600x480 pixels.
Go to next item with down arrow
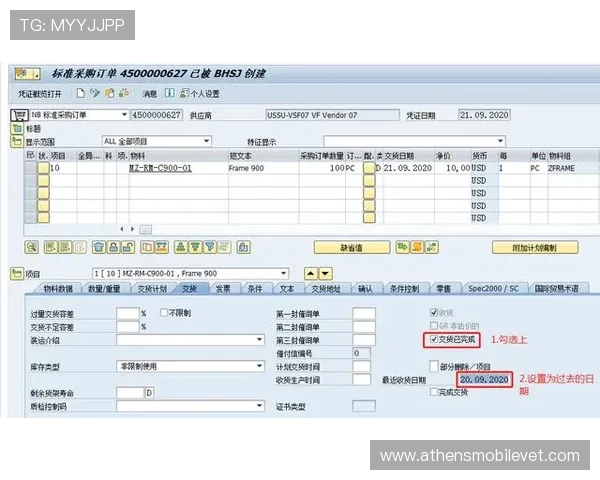(x=325, y=273)
